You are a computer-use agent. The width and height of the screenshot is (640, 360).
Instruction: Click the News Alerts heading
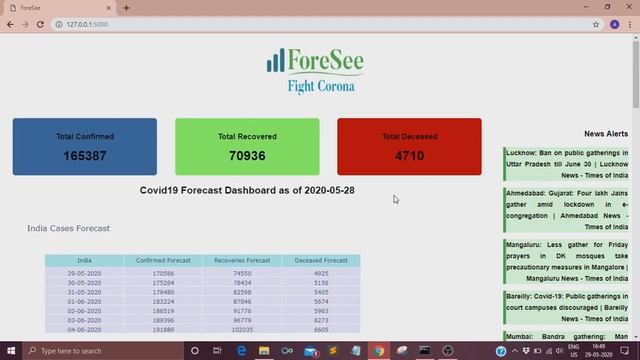tap(606, 134)
